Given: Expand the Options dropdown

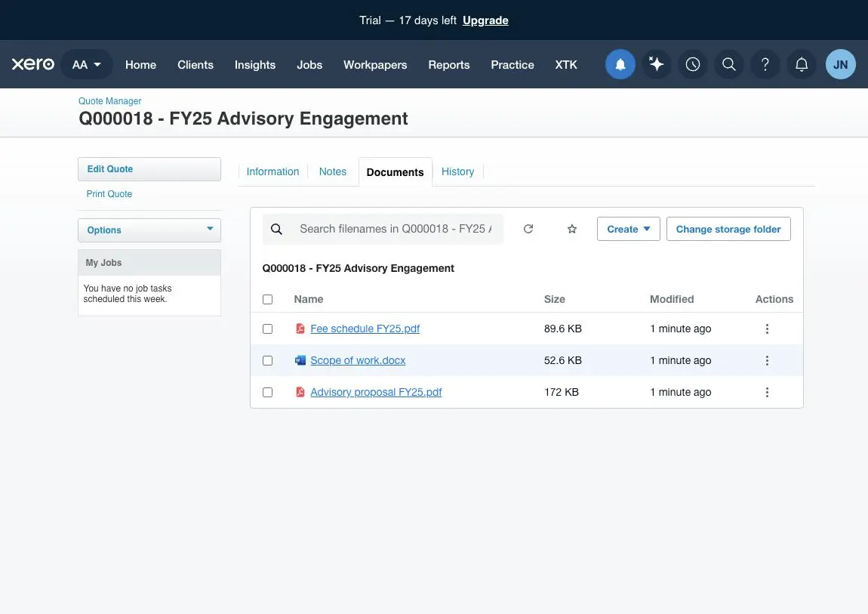Looking at the screenshot, I should (x=149, y=230).
